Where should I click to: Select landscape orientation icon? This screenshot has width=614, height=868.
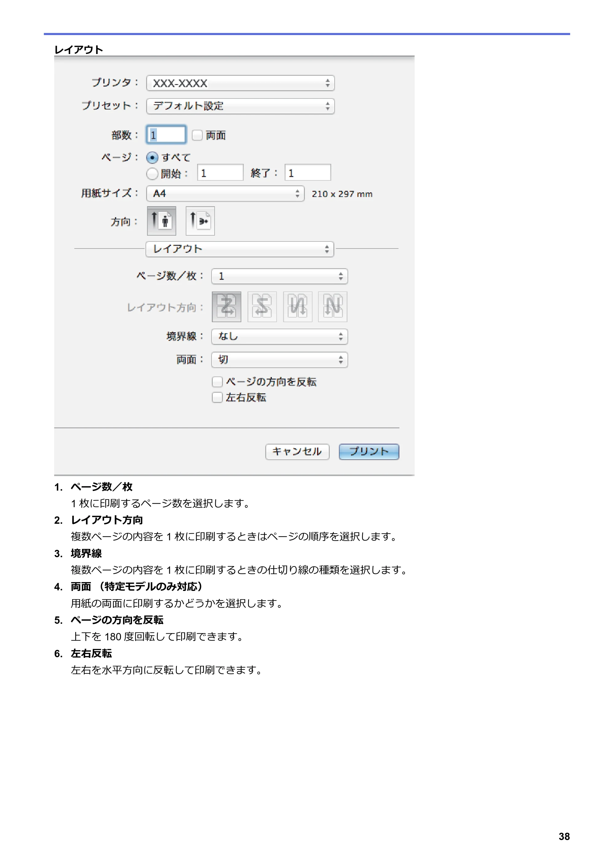pyautogui.click(x=200, y=221)
